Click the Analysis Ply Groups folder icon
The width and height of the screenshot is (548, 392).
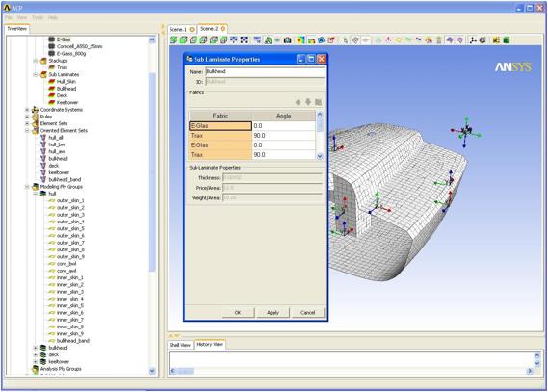(36, 369)
